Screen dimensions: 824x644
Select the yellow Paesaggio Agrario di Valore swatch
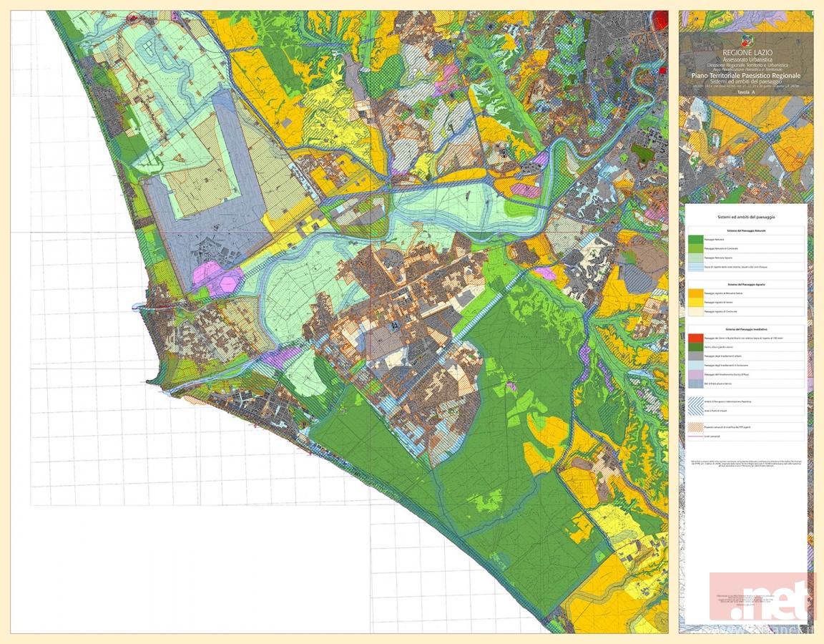click(695, 302)
